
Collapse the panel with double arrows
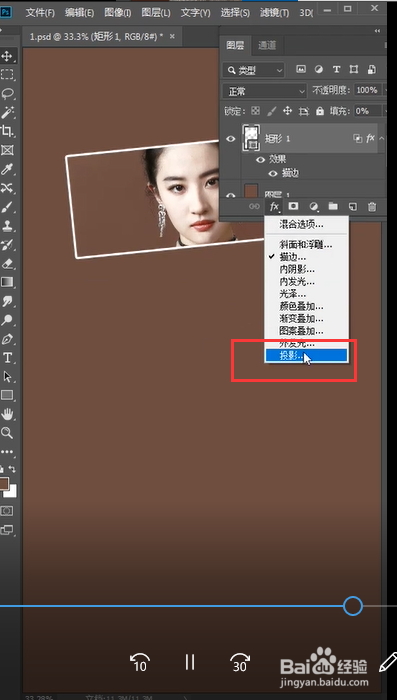[378, 31]
